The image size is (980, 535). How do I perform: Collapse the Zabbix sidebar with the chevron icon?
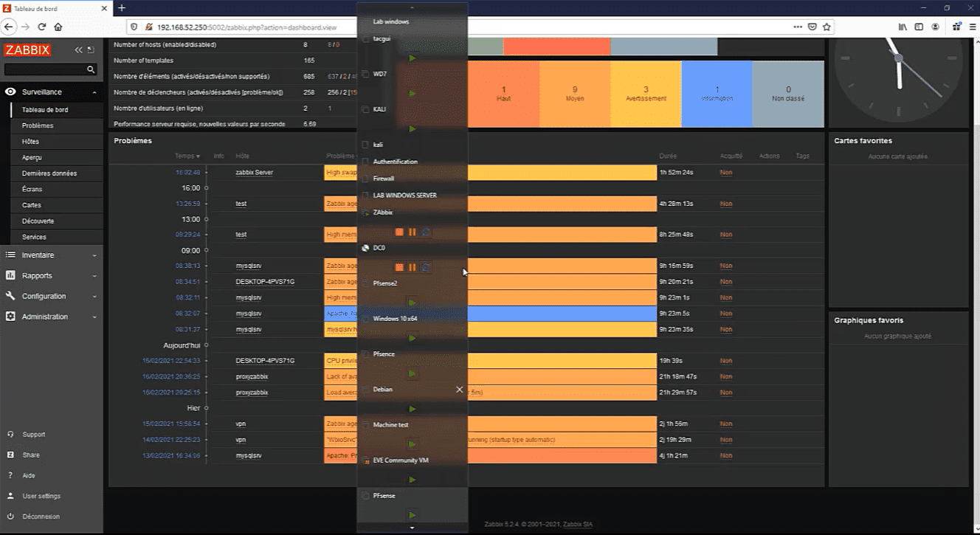point(78,49)
